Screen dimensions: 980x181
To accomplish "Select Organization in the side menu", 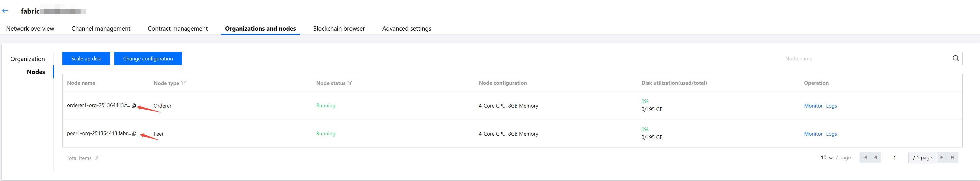I will point(27,59).
